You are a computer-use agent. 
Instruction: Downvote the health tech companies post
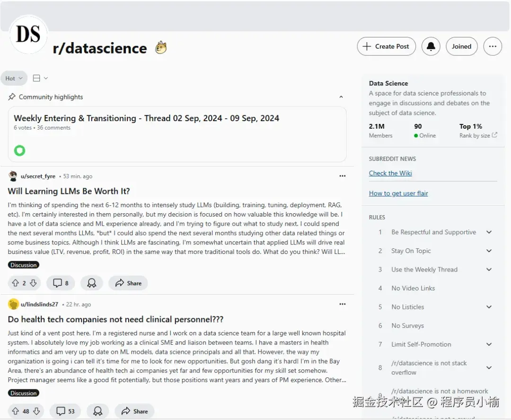(36, 411)
